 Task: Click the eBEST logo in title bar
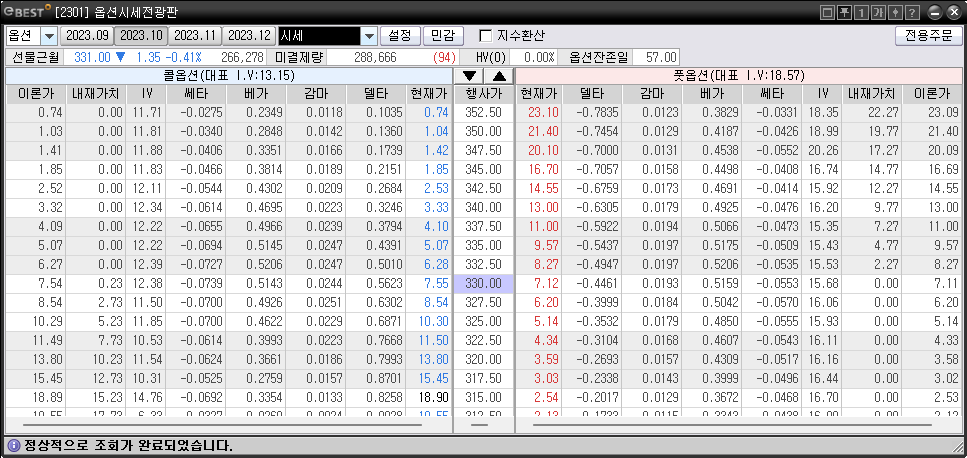point(27,12)
